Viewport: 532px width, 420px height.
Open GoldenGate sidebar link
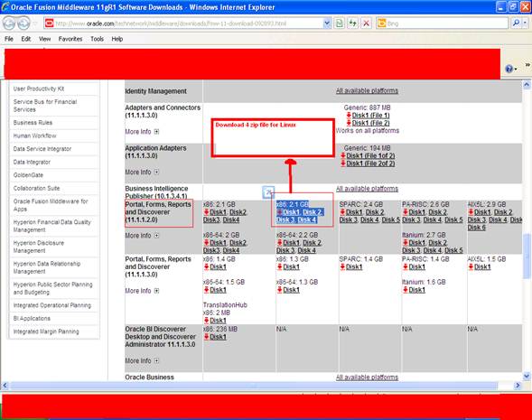click(28, 175)
